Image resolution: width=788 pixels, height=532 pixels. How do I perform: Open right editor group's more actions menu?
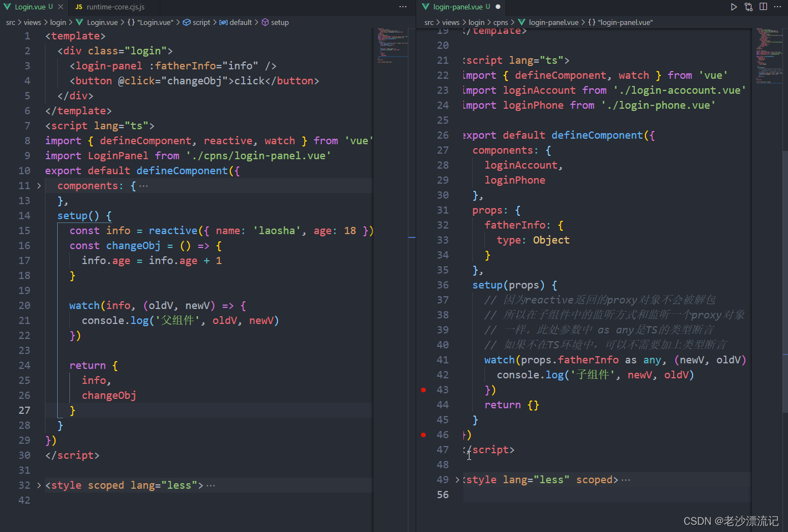777,7
